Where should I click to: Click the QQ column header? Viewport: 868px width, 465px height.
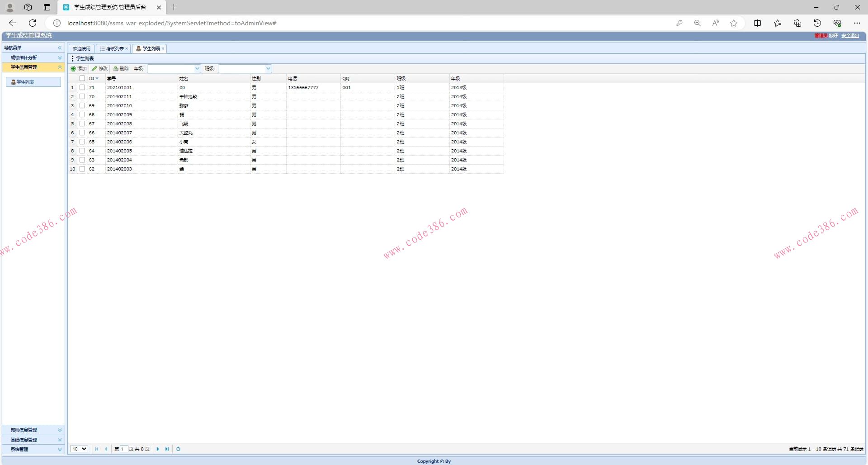coord(368,79)
